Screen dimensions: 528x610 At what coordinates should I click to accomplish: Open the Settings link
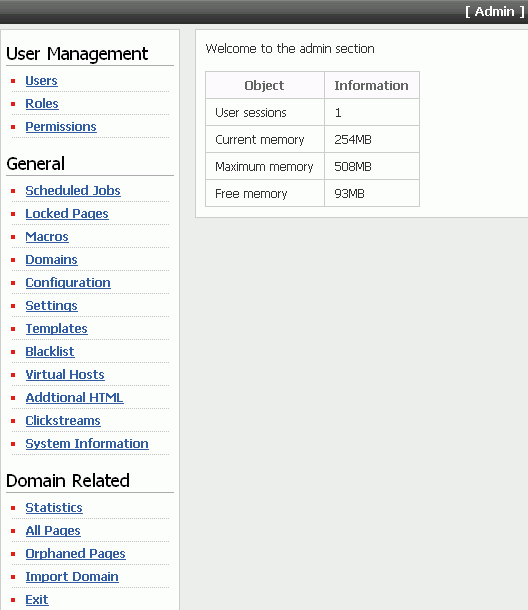[51, 305]
